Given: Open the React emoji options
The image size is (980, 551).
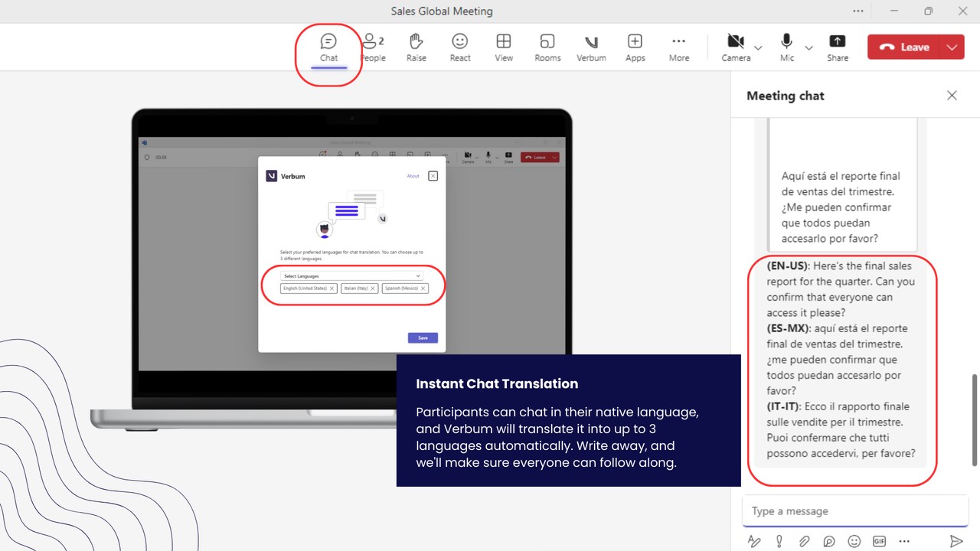Looking at the screenshot, I should click(460, 47).
